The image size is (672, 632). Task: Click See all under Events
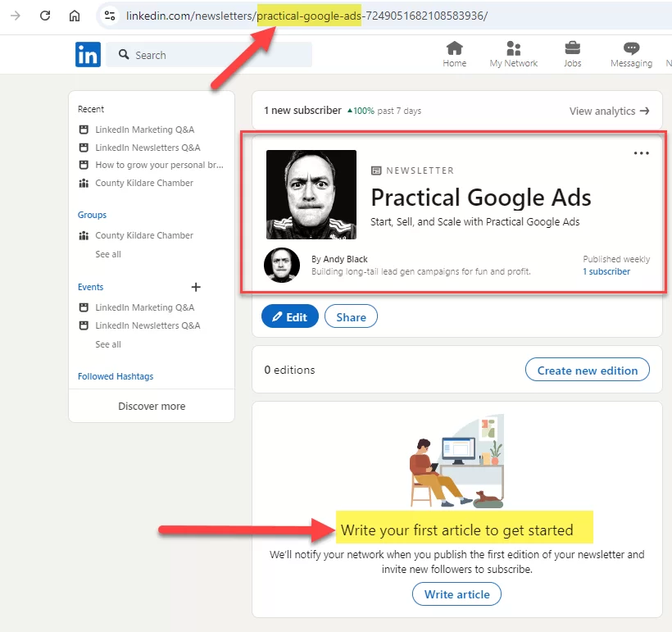click(x=108, y=344)
